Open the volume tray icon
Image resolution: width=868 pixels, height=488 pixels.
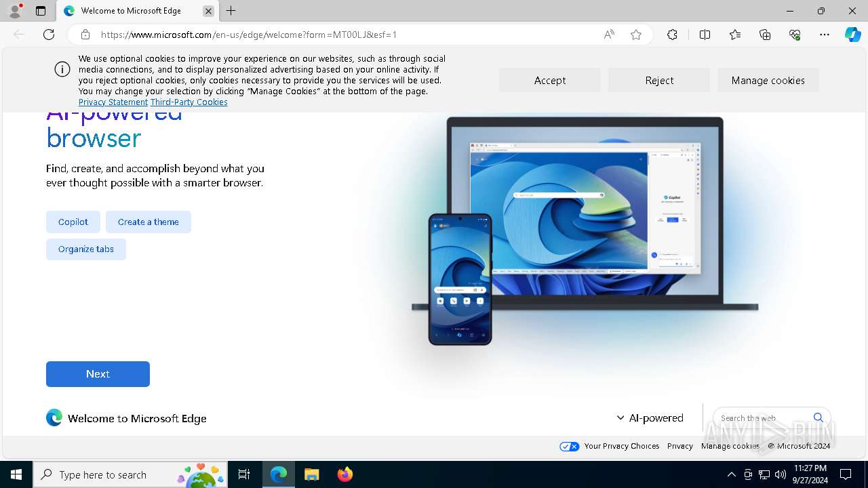781,474
